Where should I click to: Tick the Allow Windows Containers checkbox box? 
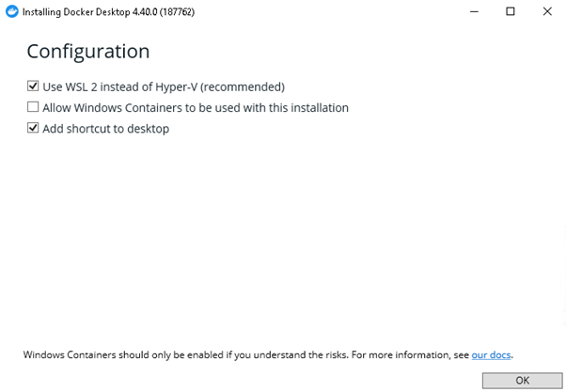click(33, 107)
